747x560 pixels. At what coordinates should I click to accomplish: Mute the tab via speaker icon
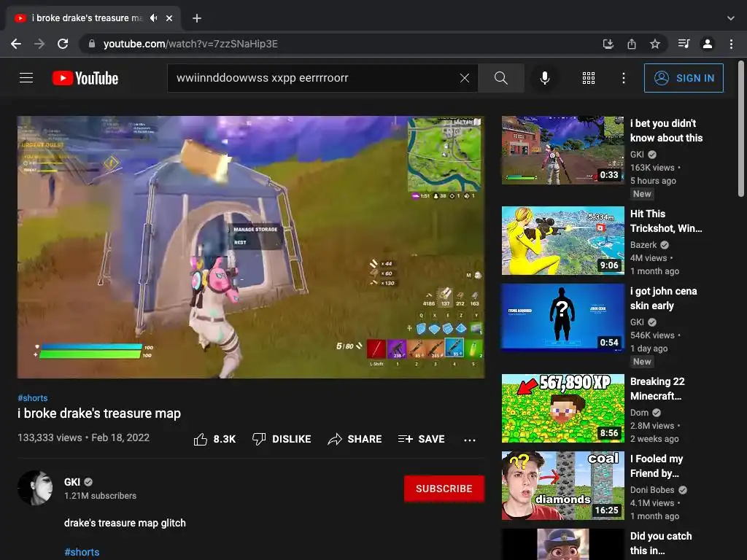click(153, 18)
